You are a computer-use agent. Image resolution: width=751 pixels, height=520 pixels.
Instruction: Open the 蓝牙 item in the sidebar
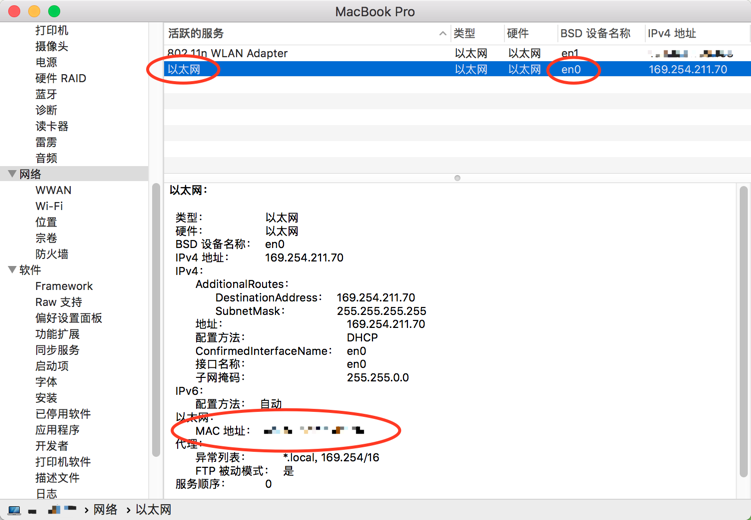pos(46,94)
